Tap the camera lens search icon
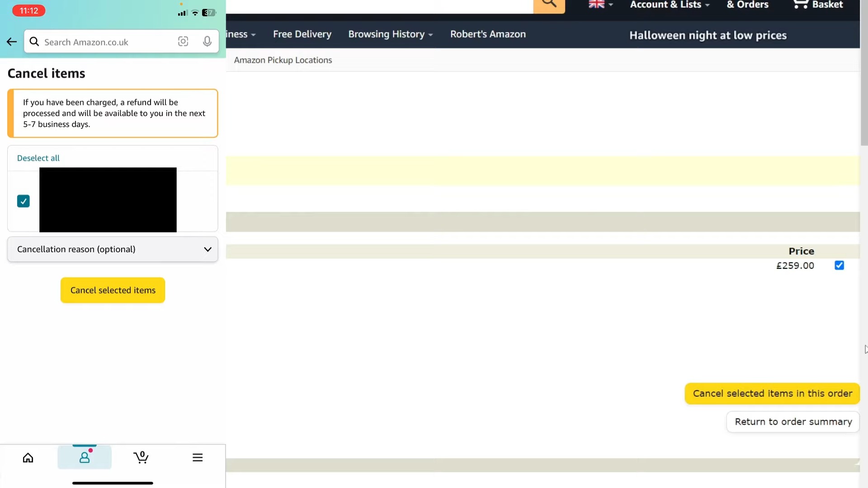 click(x=183, y=42)
